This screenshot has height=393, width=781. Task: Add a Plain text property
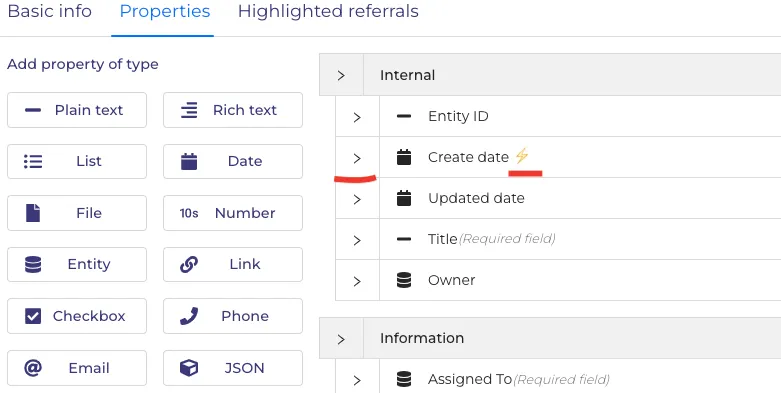tap(77, 110)
